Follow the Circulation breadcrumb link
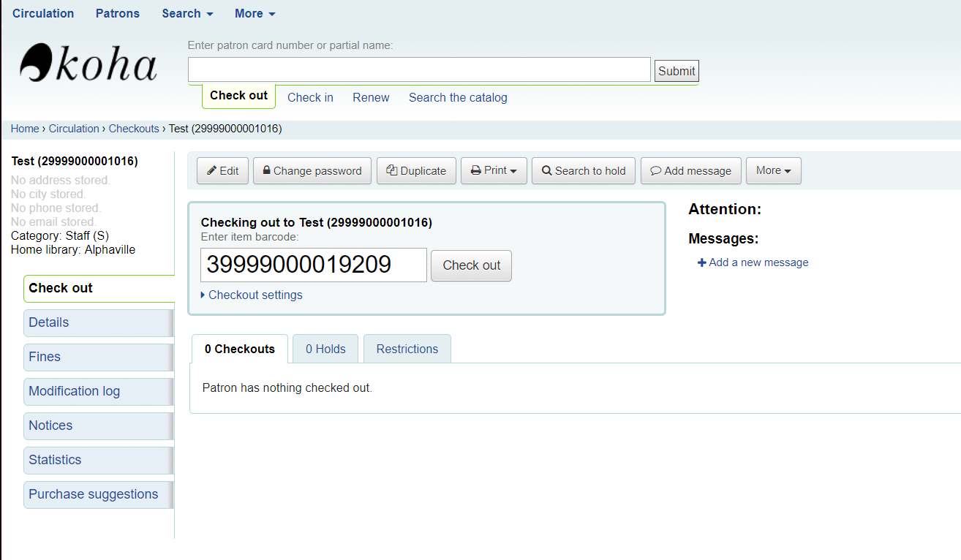 [x=74, y=129]
